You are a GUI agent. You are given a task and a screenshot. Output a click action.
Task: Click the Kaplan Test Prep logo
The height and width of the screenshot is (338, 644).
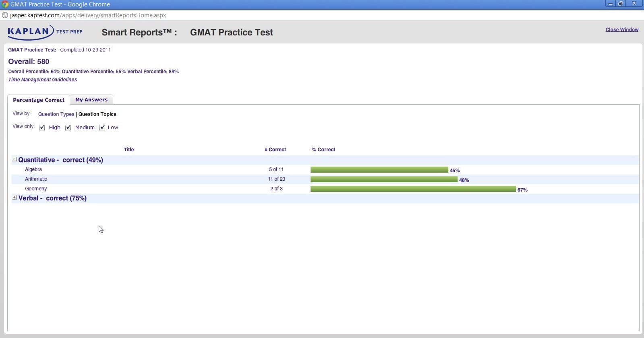point(45,32)
